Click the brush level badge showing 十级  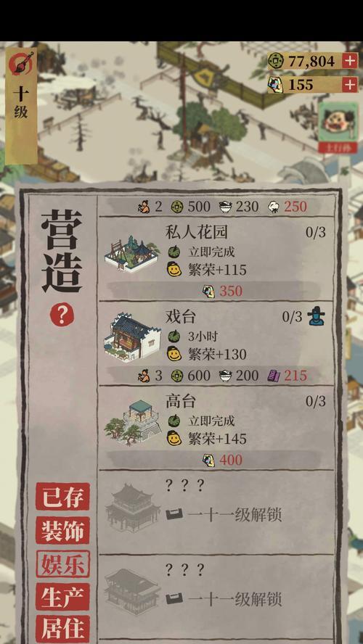(21, 106)
